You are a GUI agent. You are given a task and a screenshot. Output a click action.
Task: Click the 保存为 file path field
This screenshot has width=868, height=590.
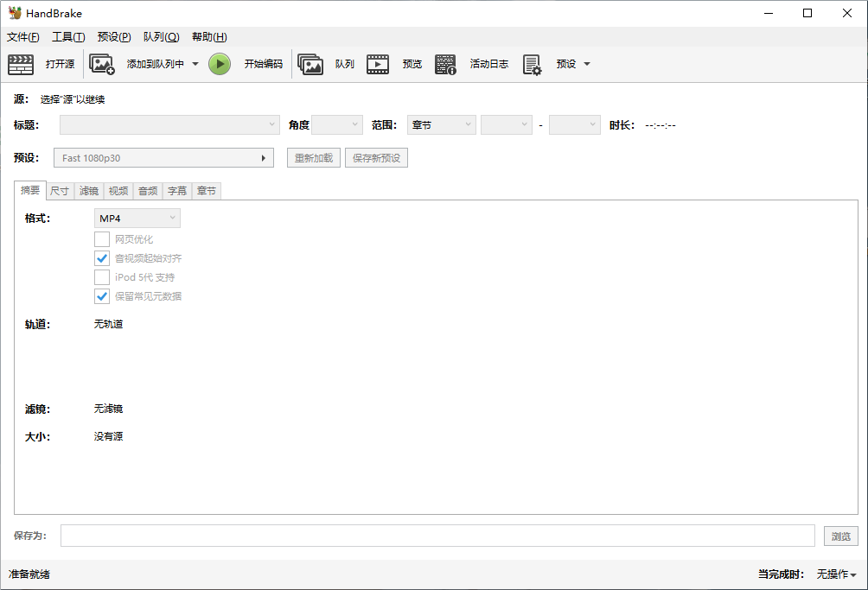point(437,536)
